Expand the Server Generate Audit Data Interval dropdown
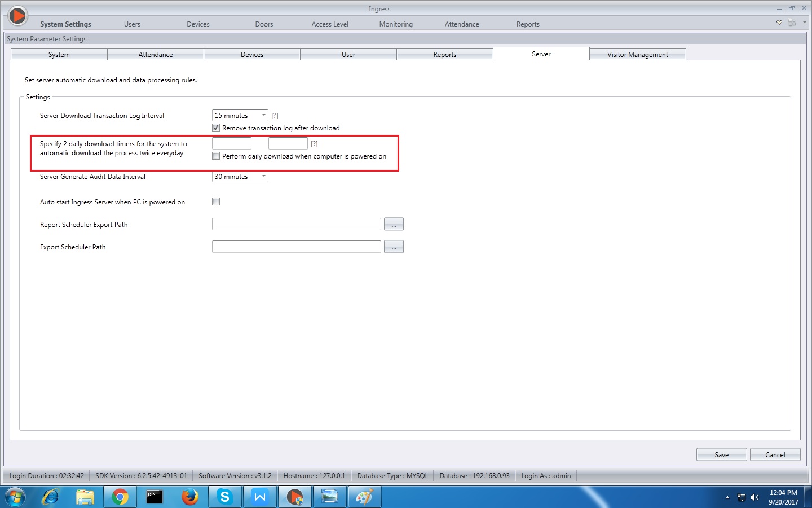The image size is (812, 508). 240,177
